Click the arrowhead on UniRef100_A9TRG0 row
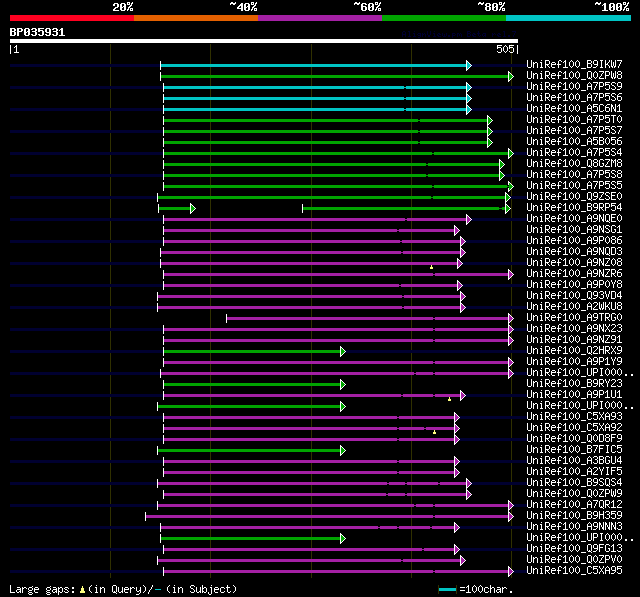The width and height of the screenshot is (640, 597). coord(511,318)
